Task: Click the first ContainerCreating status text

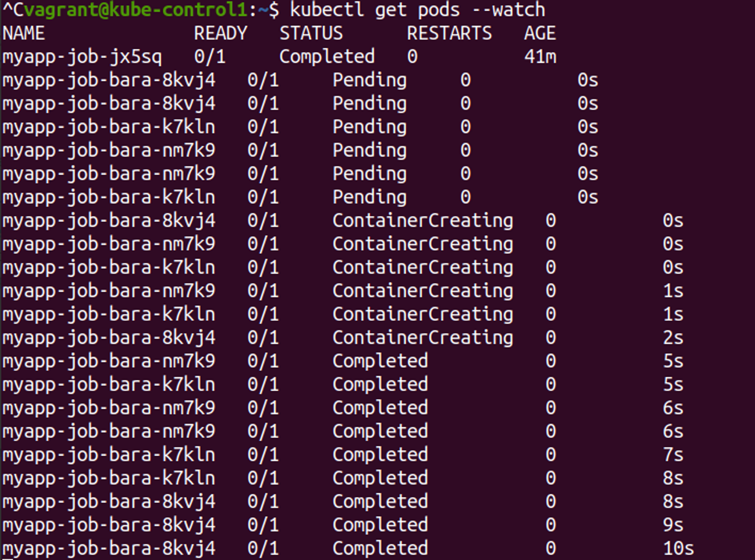Action: point(422,221)
